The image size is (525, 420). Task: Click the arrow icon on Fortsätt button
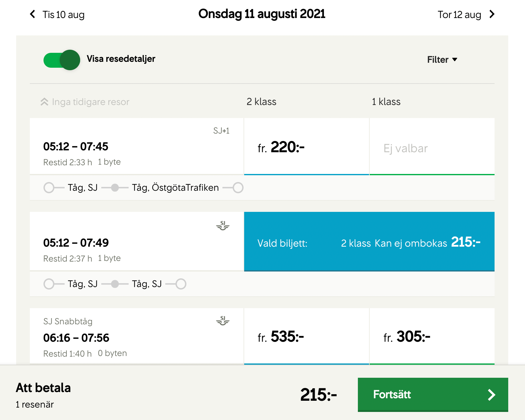click(491, 395)
